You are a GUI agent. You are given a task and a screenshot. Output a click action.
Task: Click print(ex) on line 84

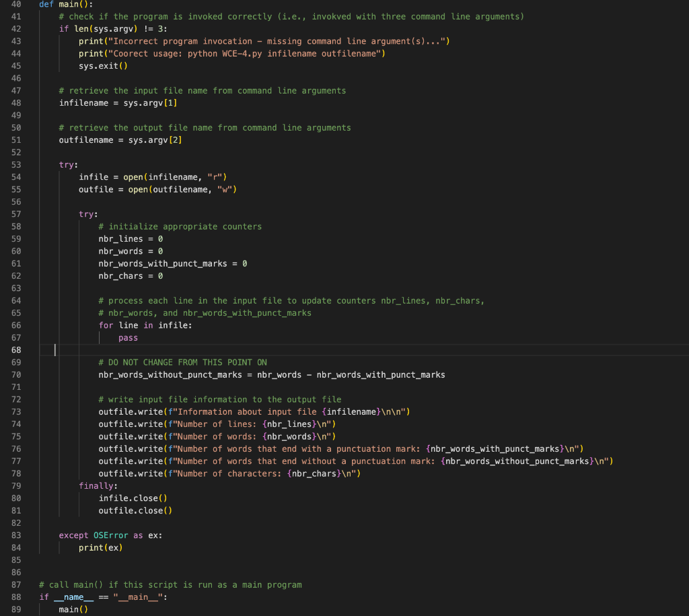(x=100, y=547)
